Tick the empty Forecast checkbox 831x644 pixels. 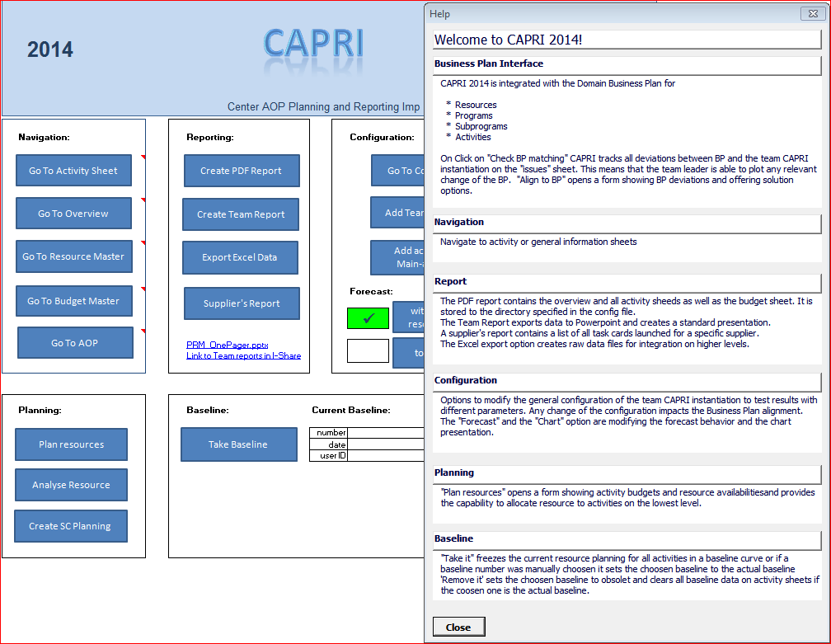[368, 350]
